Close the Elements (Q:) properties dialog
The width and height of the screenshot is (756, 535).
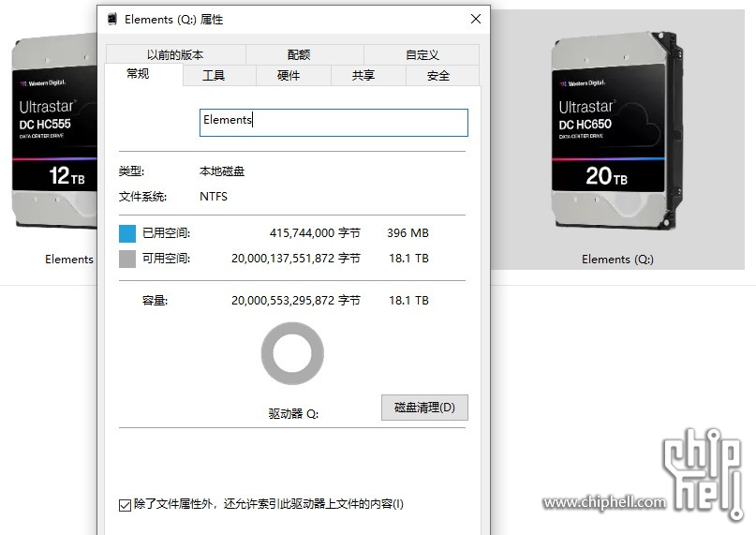pos(476,19)
